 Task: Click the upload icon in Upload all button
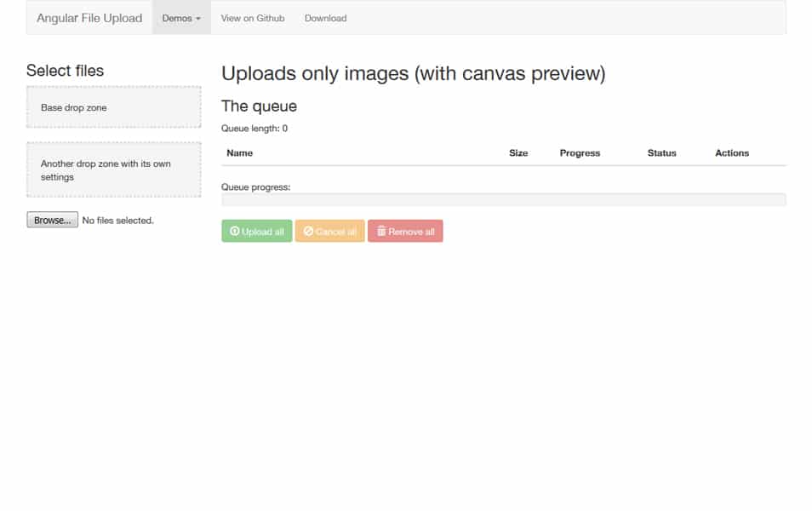[234, 230]
